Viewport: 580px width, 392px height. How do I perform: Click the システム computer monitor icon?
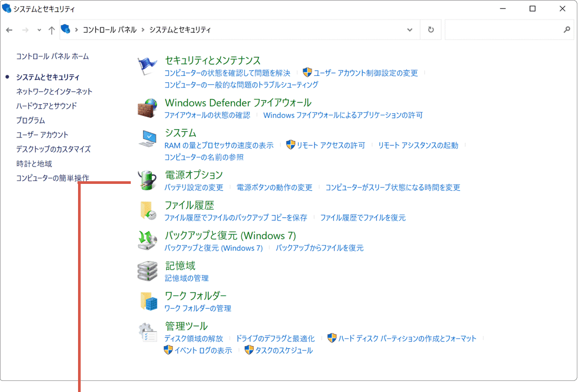(x=147, y=139)
